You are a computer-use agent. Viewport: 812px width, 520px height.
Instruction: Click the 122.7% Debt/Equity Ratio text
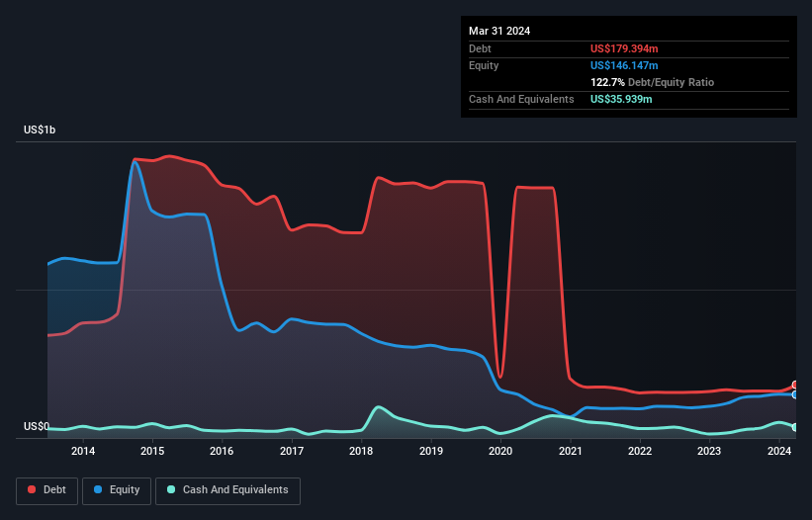click(x=652, y=82)
